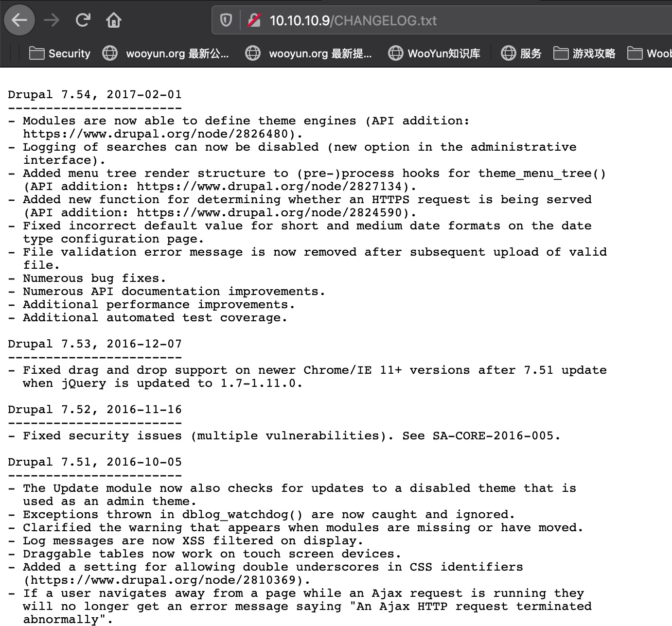
Task: Click the text 'https://www.drupal.org/node/2827134'
Action: click(270, 187)
